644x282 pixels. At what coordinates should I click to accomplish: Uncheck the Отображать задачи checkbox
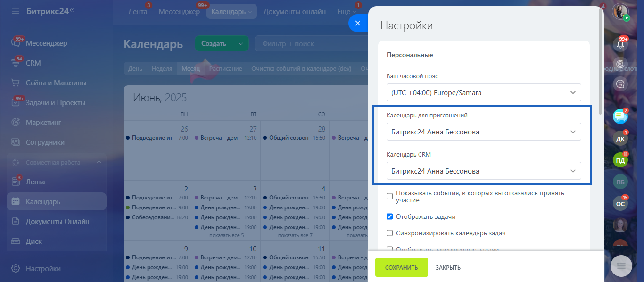[389, 217]
